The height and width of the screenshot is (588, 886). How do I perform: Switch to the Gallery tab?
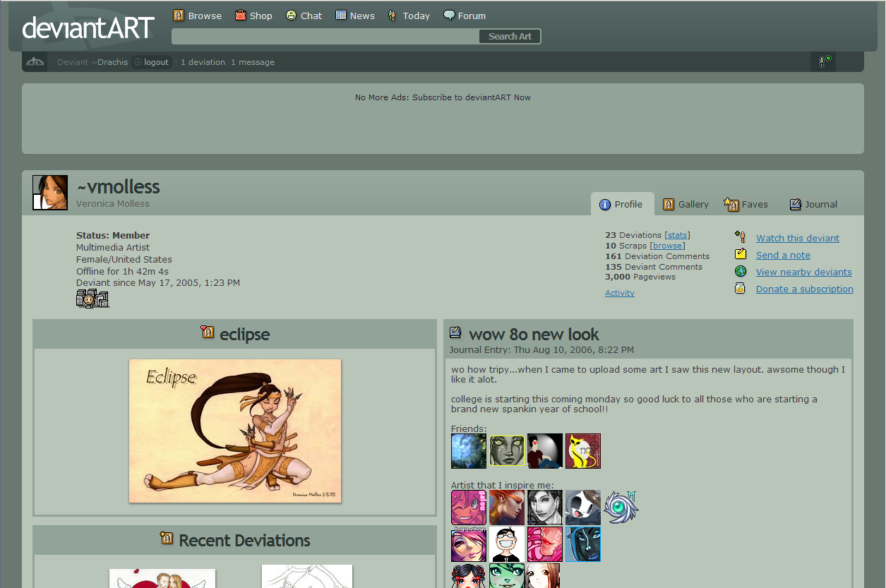[x=685, y=204]
